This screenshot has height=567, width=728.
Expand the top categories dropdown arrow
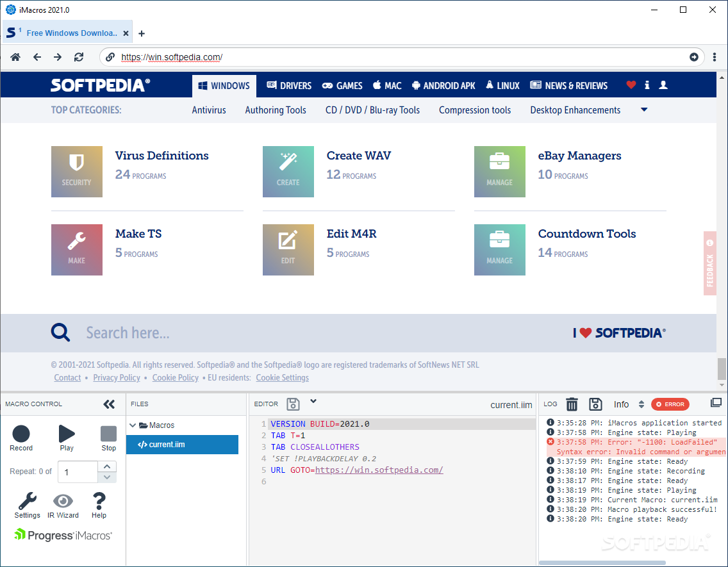(x=644, y=110)
